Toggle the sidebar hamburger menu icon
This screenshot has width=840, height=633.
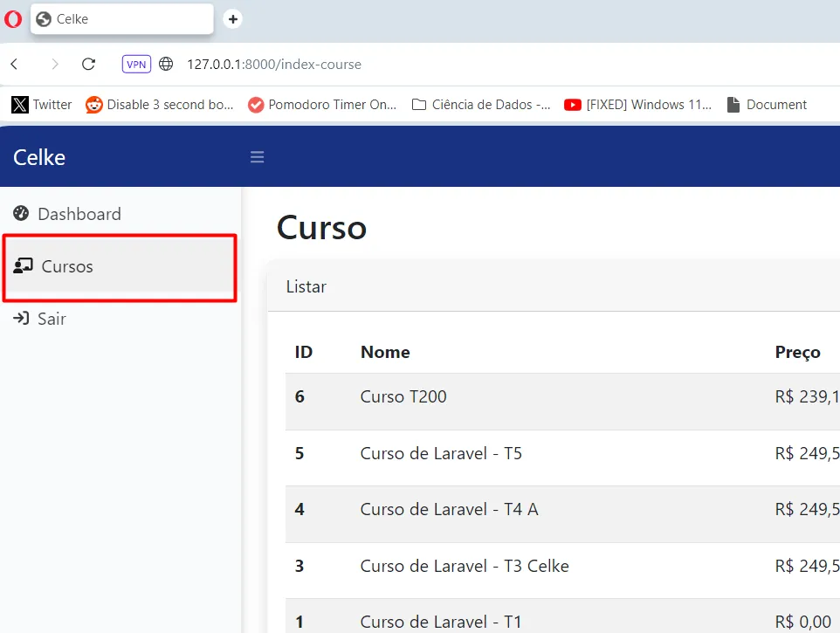click(x=257, y=157)
